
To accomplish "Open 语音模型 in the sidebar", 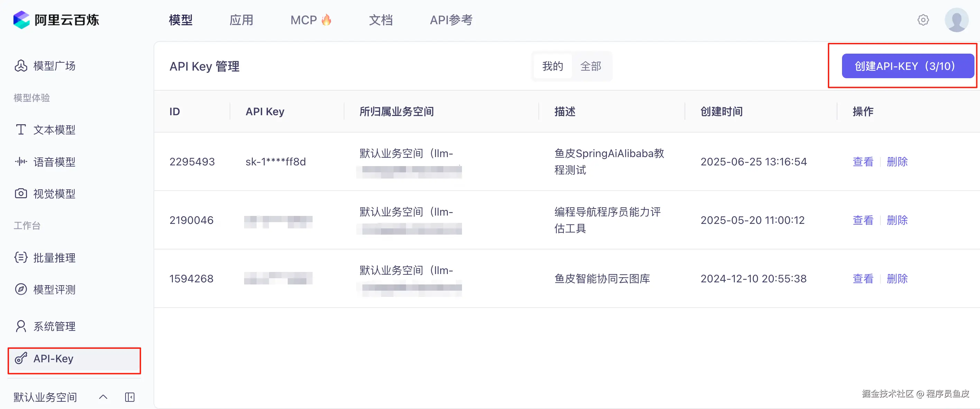I will click(x=54, y=162).
